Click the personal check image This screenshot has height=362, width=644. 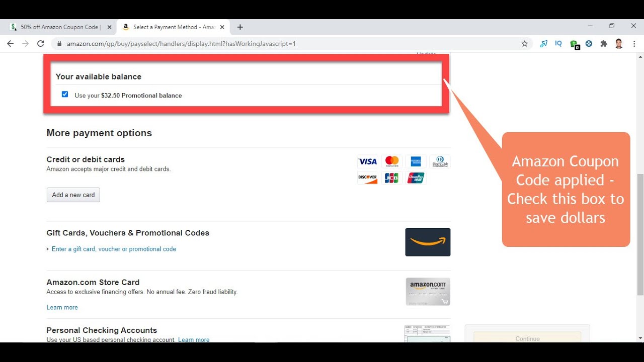click(427, 334)
